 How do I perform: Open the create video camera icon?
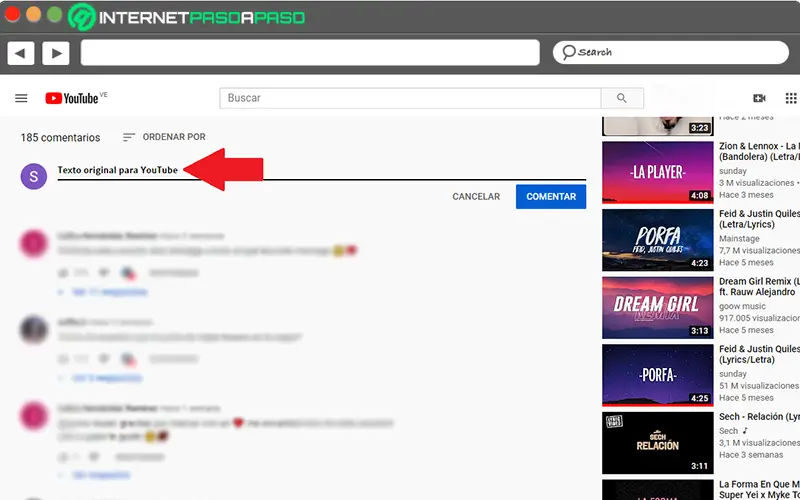click(x=759, y=98)
